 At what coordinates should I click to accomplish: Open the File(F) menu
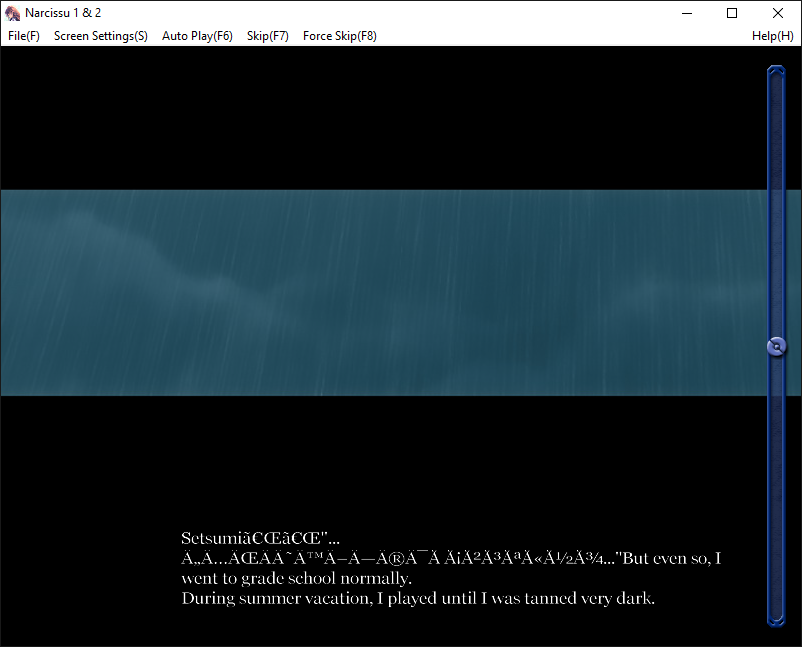[x=23, y=35]
